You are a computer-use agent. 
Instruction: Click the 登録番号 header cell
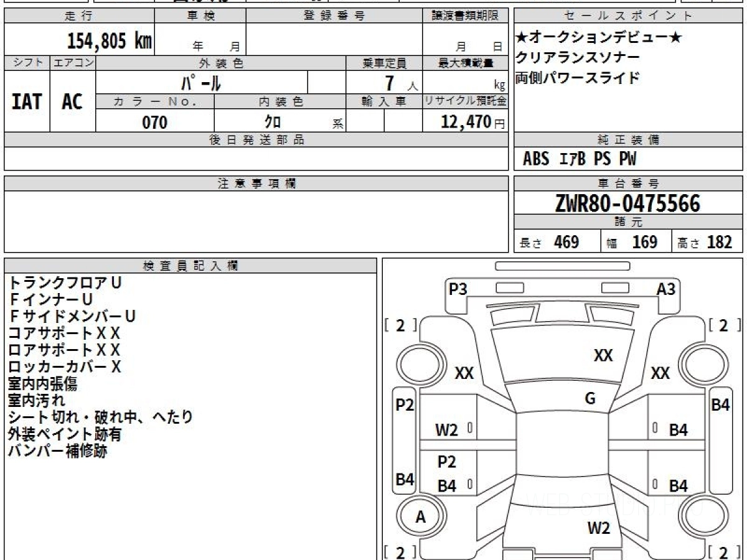(334, 16)
